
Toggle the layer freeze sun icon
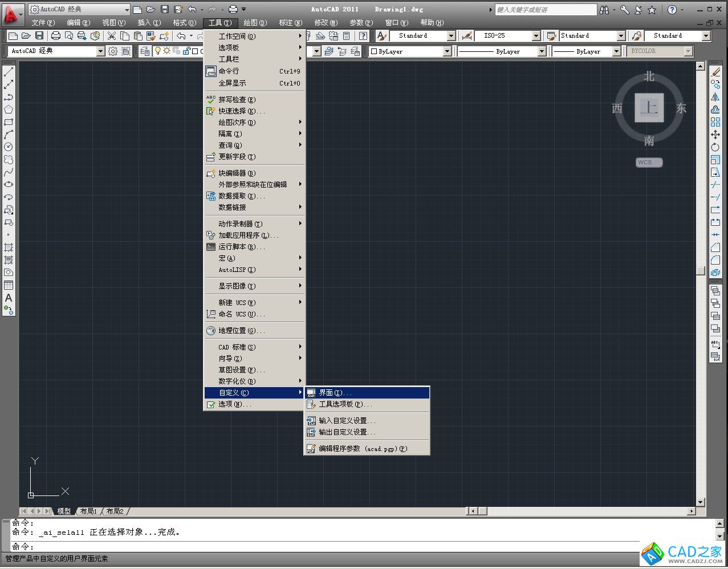167,51
